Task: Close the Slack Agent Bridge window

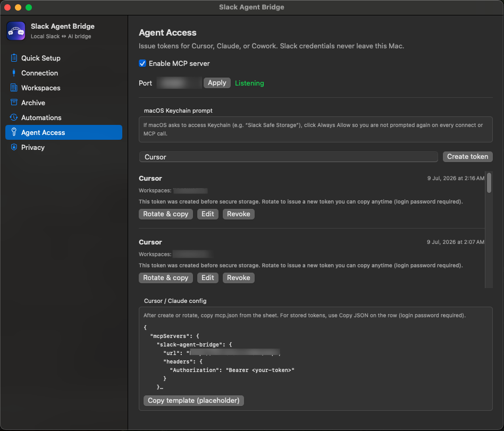Action: coord(7,7)
